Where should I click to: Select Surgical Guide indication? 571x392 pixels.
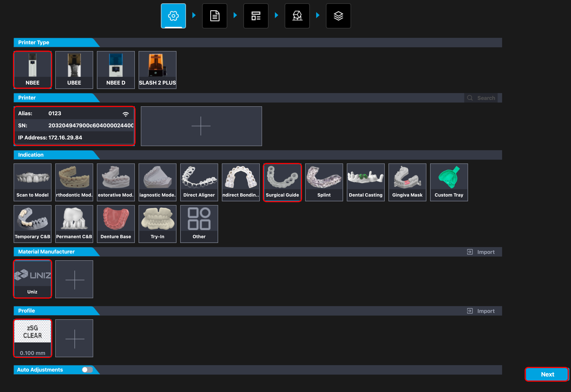point(282,182)
